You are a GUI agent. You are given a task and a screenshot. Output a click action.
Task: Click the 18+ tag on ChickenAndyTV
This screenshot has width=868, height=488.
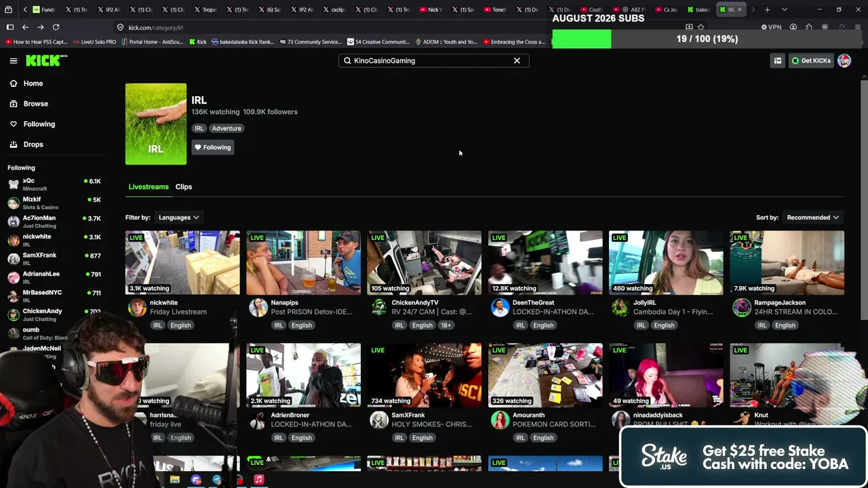click(x=446, y=325)
